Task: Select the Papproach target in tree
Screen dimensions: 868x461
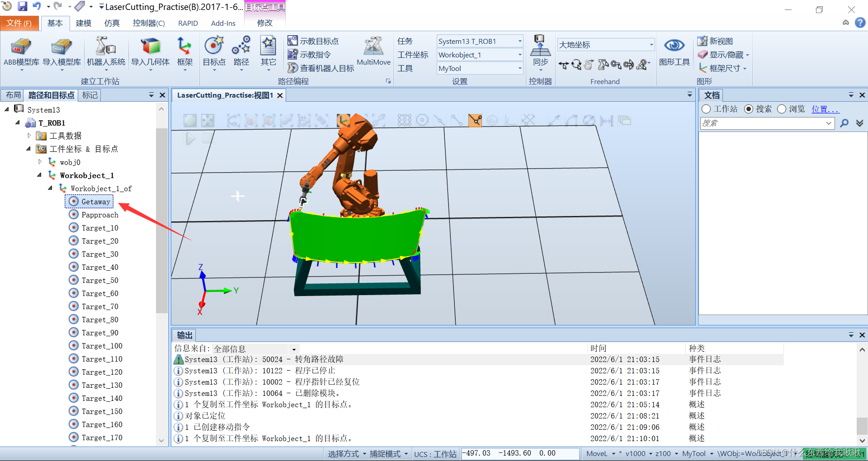Action: click(94, 215)
